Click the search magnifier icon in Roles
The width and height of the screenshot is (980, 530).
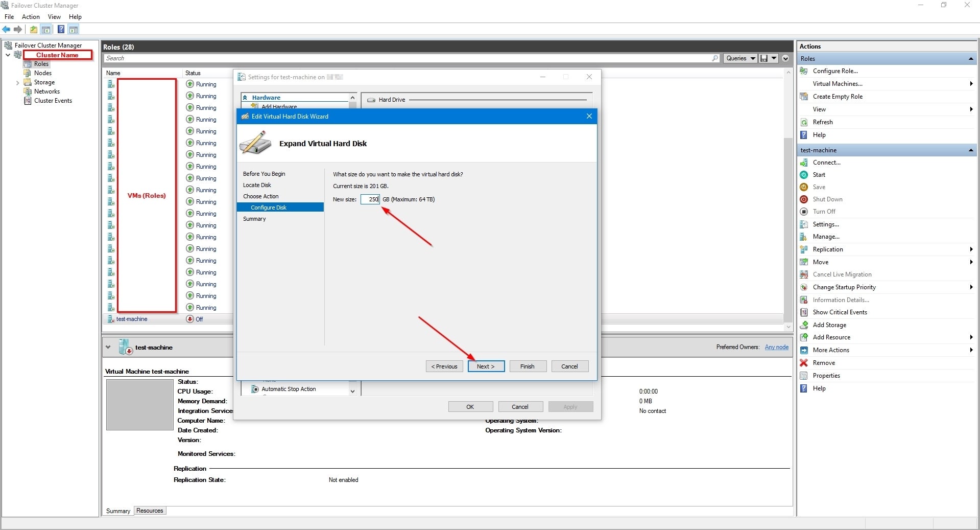tap(715, 58)
